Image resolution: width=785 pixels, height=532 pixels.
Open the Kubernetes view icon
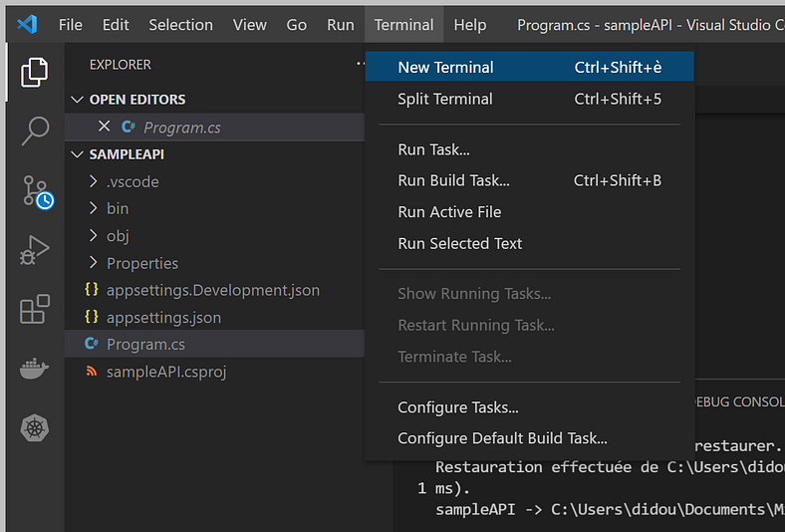pyautogui.click(x=35, y=428)
